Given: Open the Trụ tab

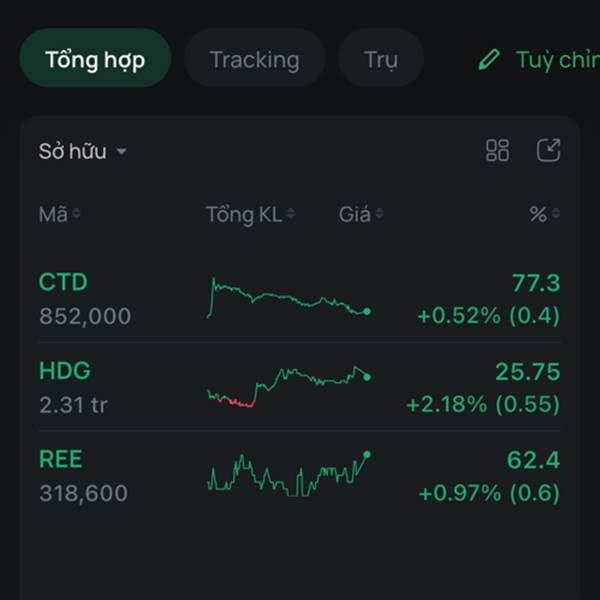Looking at the screenshot, I should point(381,60).
